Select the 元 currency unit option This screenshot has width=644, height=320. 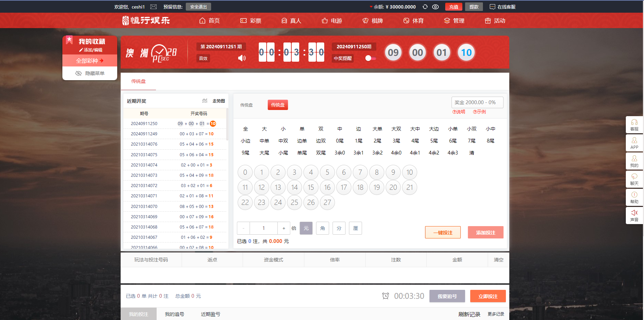[x=306, y=228]
